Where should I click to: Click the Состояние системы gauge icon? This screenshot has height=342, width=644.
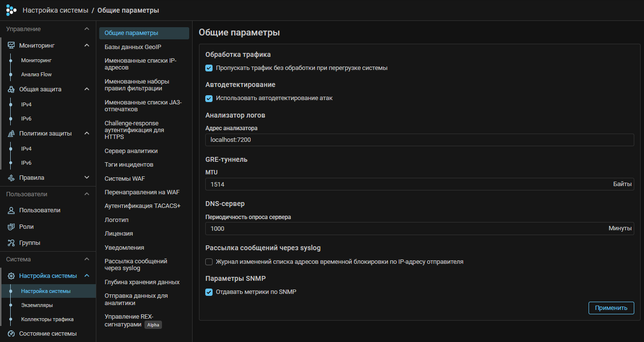[x=11, y=334]
